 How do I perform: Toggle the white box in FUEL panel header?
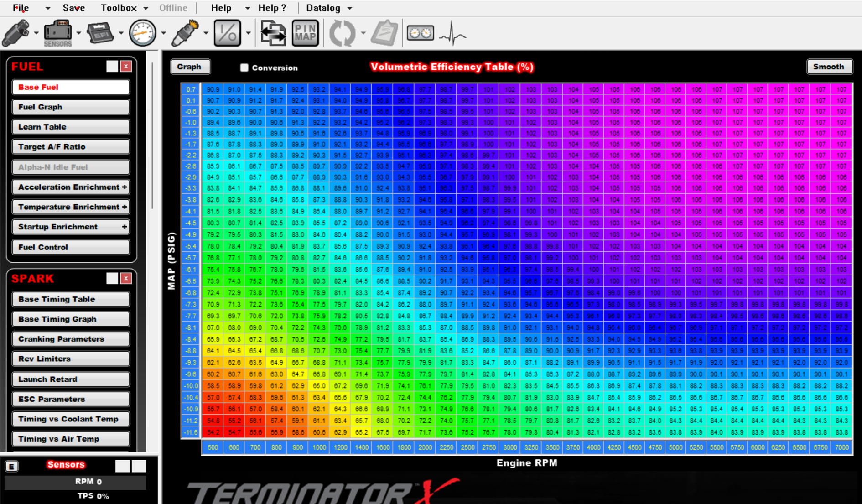point(112,67)
